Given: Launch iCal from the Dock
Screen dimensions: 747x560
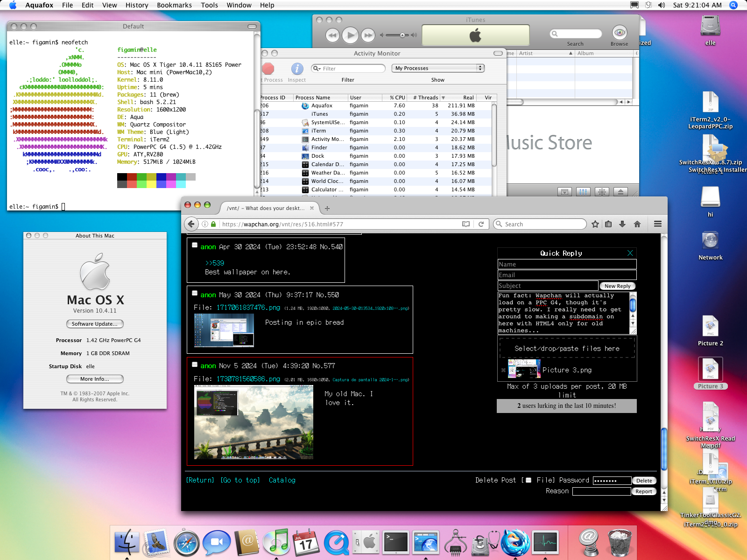Looking at the screenshot, I should click(x=306, y=543).
